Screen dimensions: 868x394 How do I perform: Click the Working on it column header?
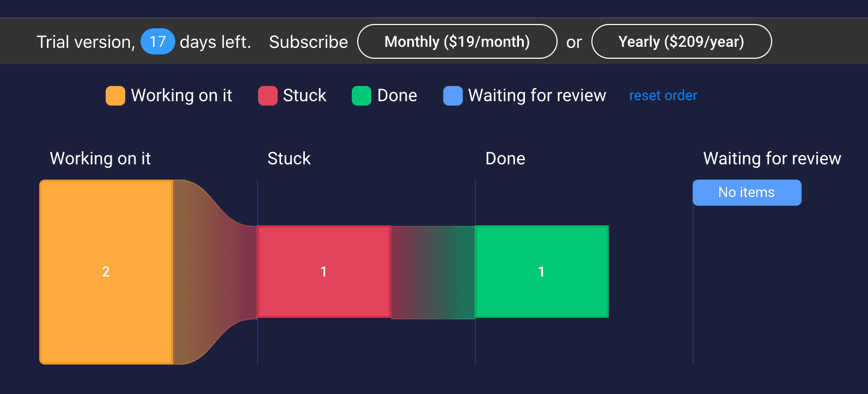100,158
